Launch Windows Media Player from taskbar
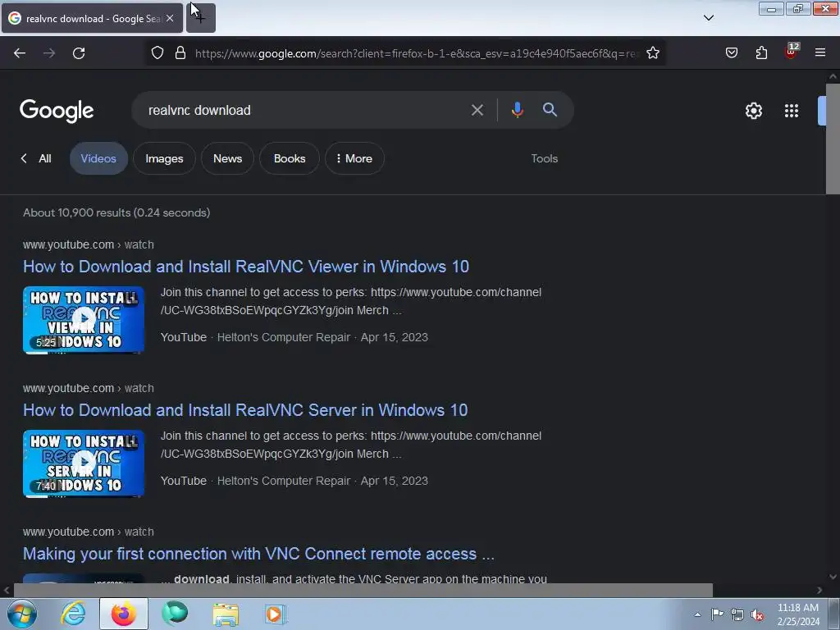The height and width of the screenshot is (630, 840). click(x=276, y=614)
